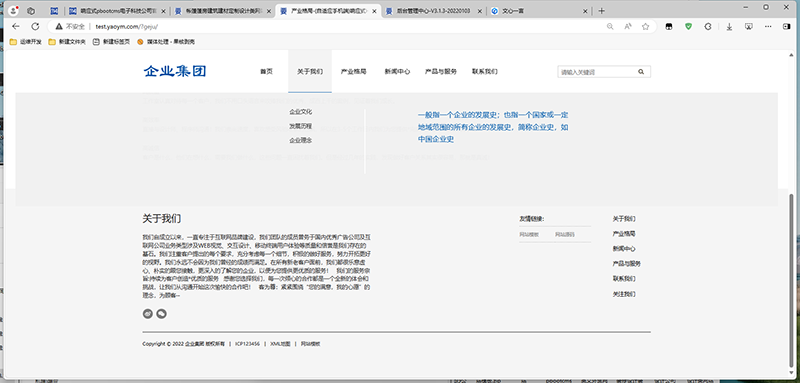
Task: Select 发展历程 in the dropdown submenu
Action: [301, 126]
